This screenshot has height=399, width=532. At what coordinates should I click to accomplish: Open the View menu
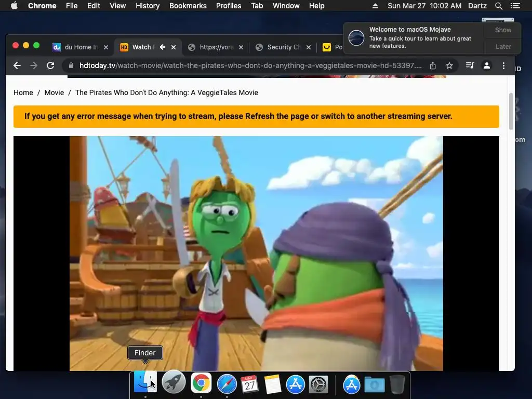(118, 6)
